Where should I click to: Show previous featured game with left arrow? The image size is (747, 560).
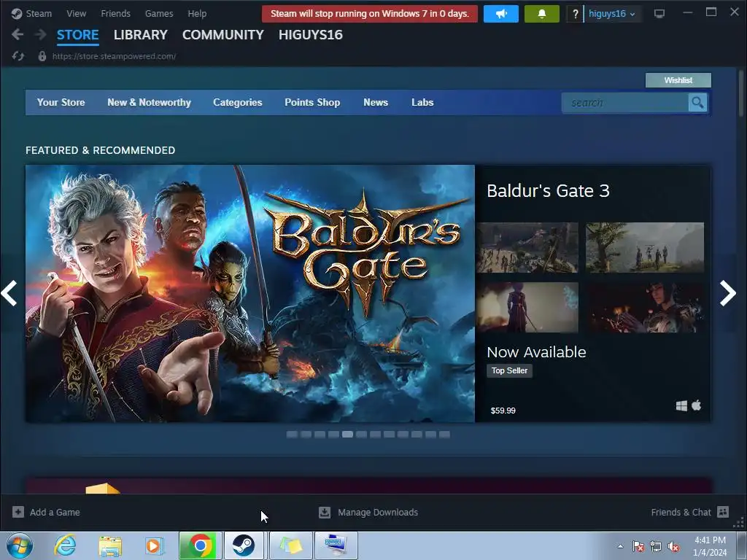coord(9,293)
